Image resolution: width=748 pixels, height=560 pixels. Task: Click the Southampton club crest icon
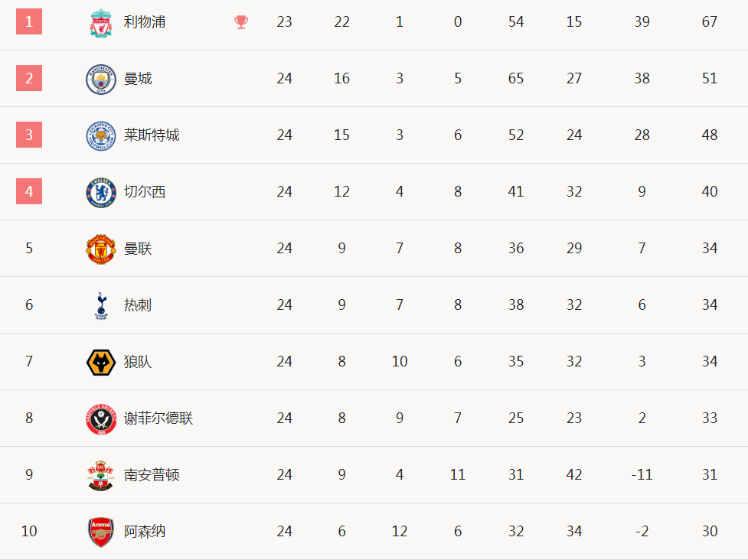point(100,475)
